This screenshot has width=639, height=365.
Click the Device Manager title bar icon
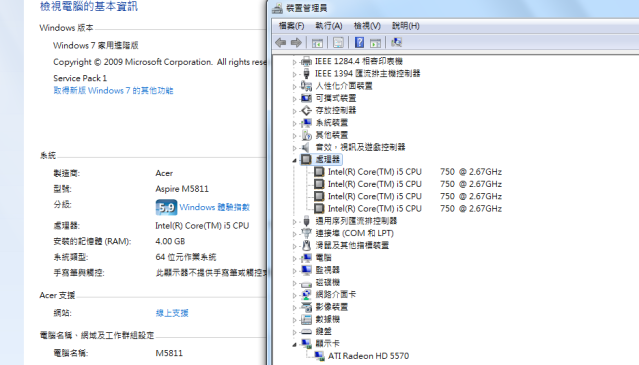(278, 8)
